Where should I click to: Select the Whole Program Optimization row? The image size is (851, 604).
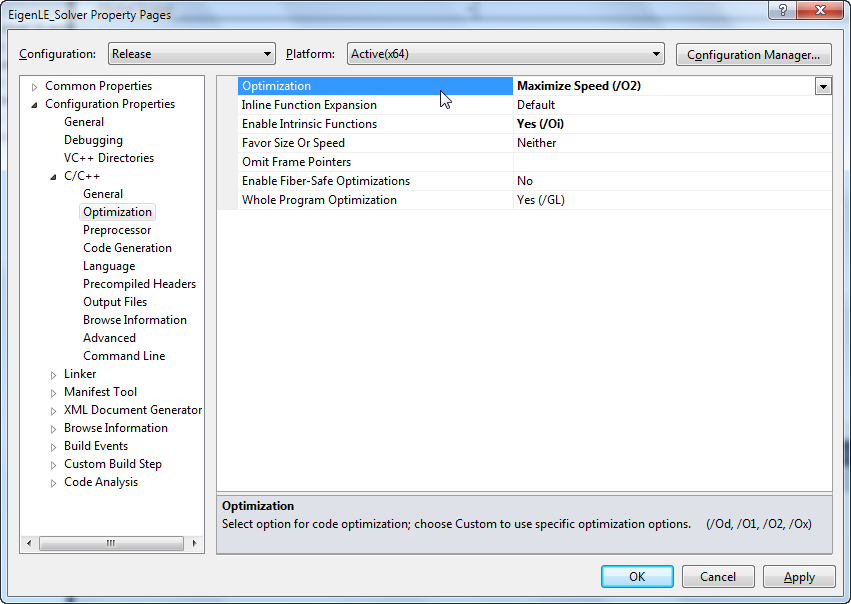[319, 200]
